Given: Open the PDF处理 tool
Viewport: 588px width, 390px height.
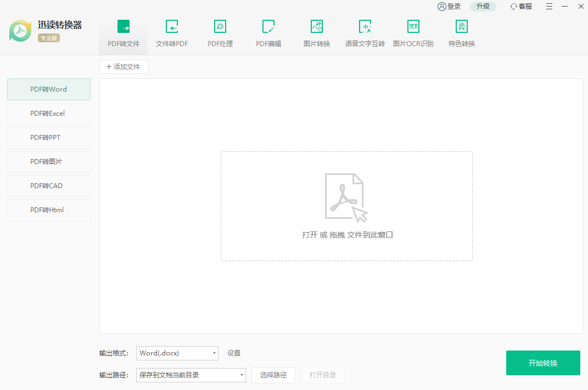Looking at the screenshot, I should click(220, 33).
